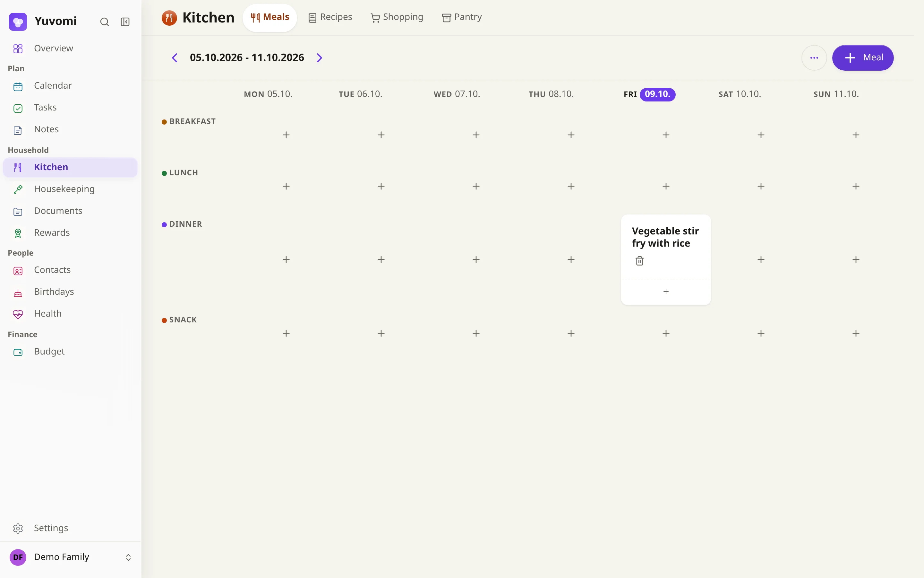Open the Demo Family account switcher
924x578 pixels.
coord(71,557)
